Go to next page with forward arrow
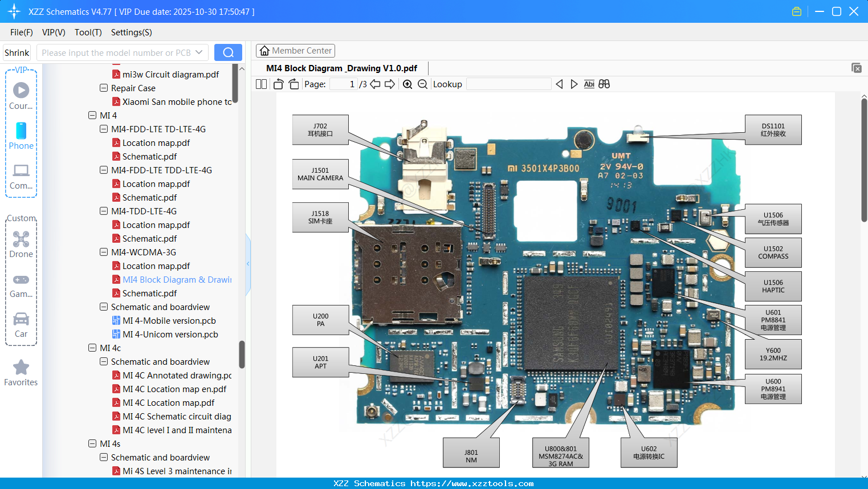This screenshot has height=489, width=868. [389, 84]
